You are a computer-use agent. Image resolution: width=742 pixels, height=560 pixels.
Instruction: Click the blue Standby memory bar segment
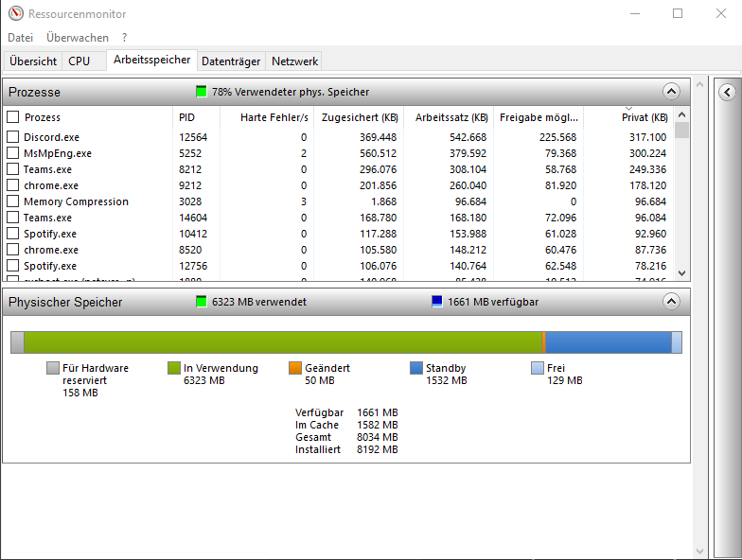609,342
